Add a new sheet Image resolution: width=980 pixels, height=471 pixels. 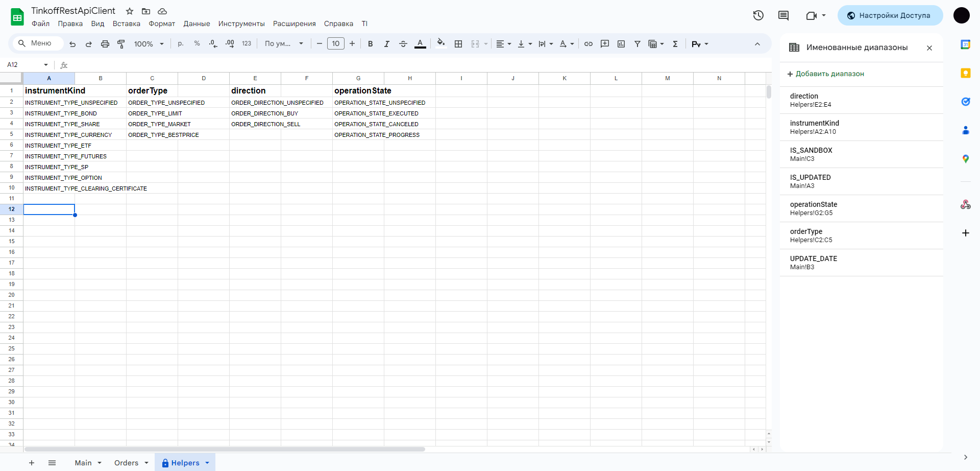click(x=32, y=463)
